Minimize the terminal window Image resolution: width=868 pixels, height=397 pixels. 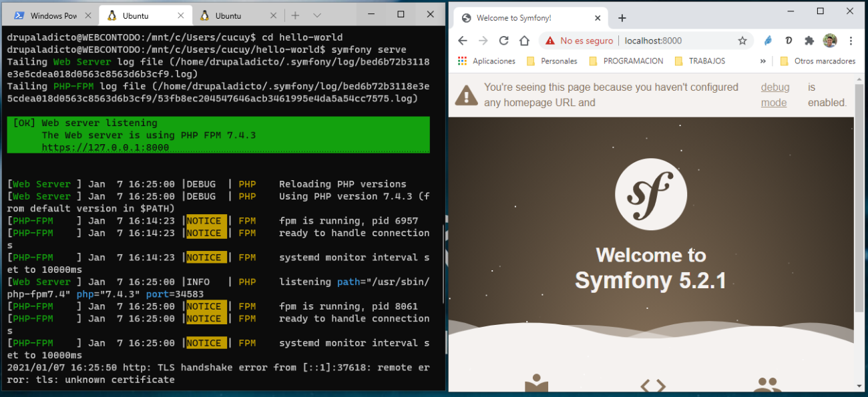pyautogui.click(x=370, y=14)
